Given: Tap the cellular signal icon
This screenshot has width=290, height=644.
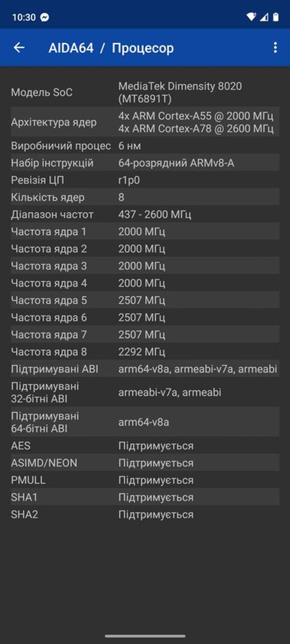Looking at the screenshot, I should (264, 17).
